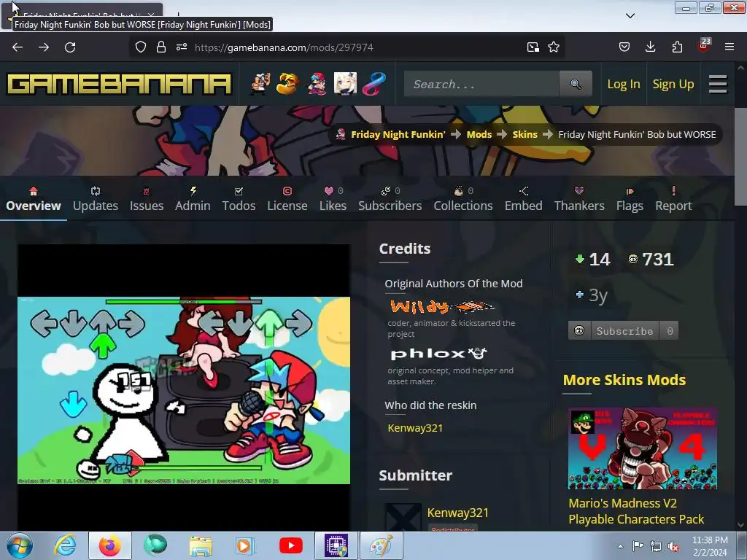
Task: Open the License tab
Action: click(x=287, y=199)
